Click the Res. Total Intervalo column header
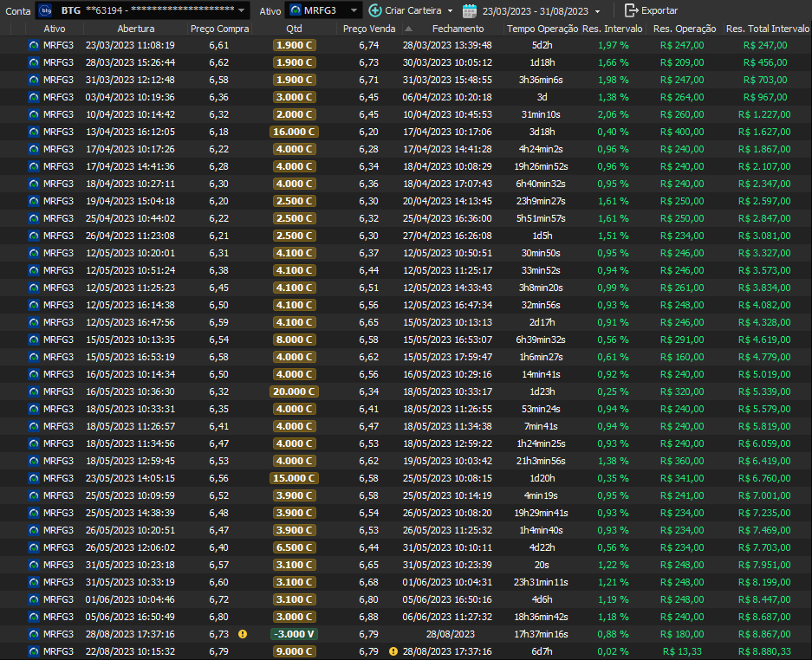 pyautogui.click(x=766, y=29)
